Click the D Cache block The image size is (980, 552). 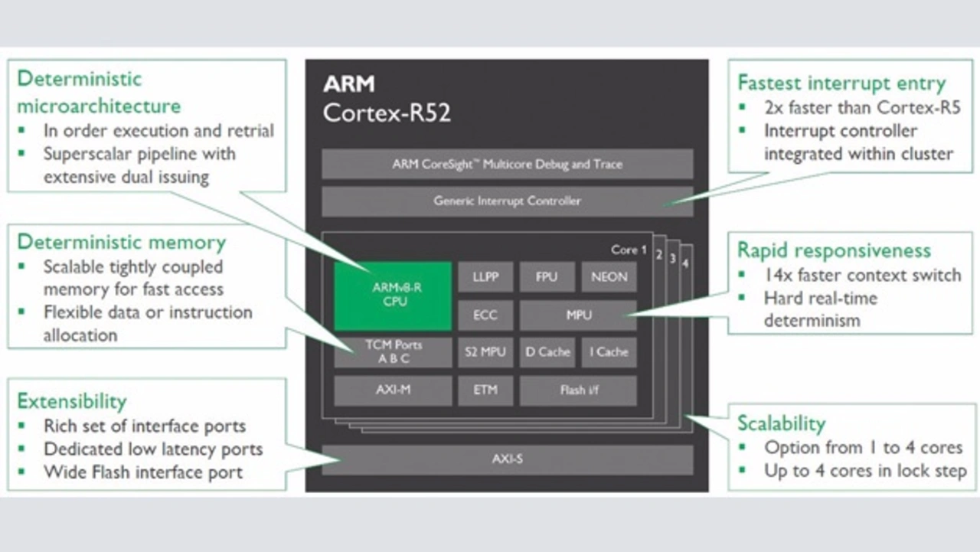coord(547,352)
